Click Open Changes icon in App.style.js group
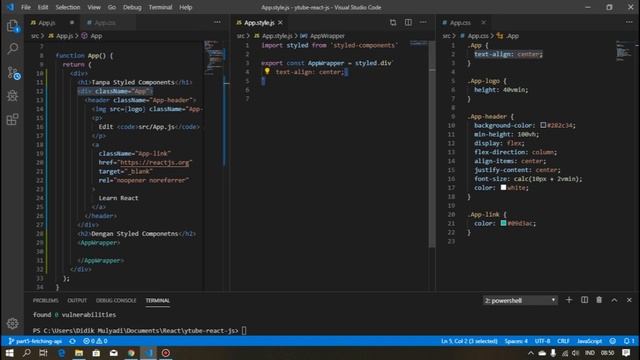 pos(393,22)
